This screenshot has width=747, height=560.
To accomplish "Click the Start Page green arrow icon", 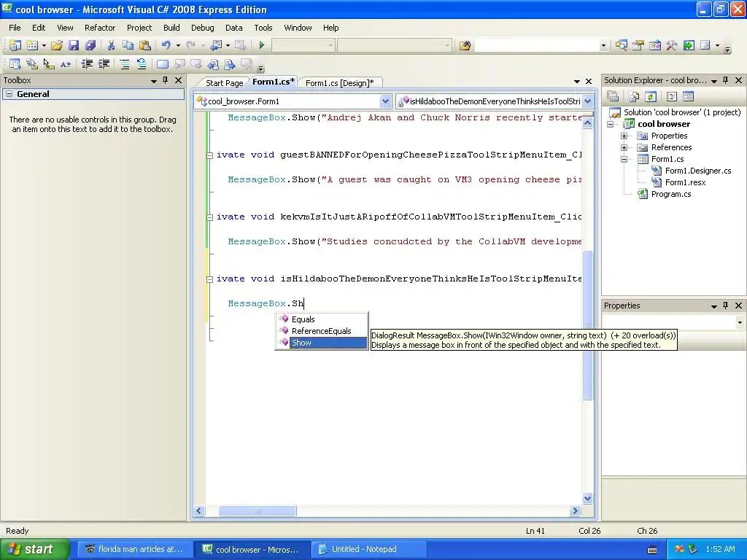I will pyautogui.click(x=689, y=45).
